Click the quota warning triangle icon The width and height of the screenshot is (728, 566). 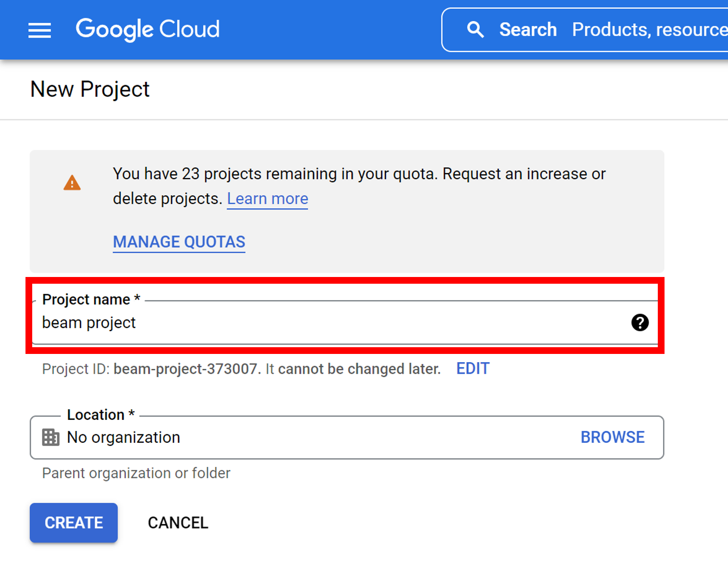coord(72,183)
